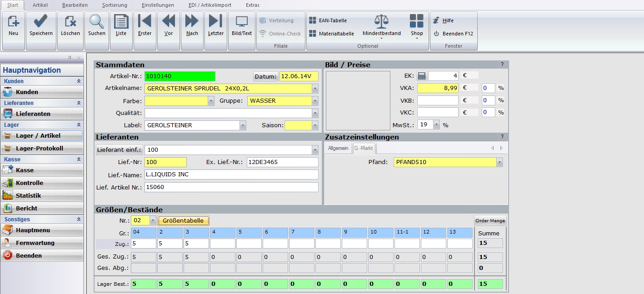Collapse the Sonstiges navigation section
Screen dimensions: 644x294
[79, 219]
